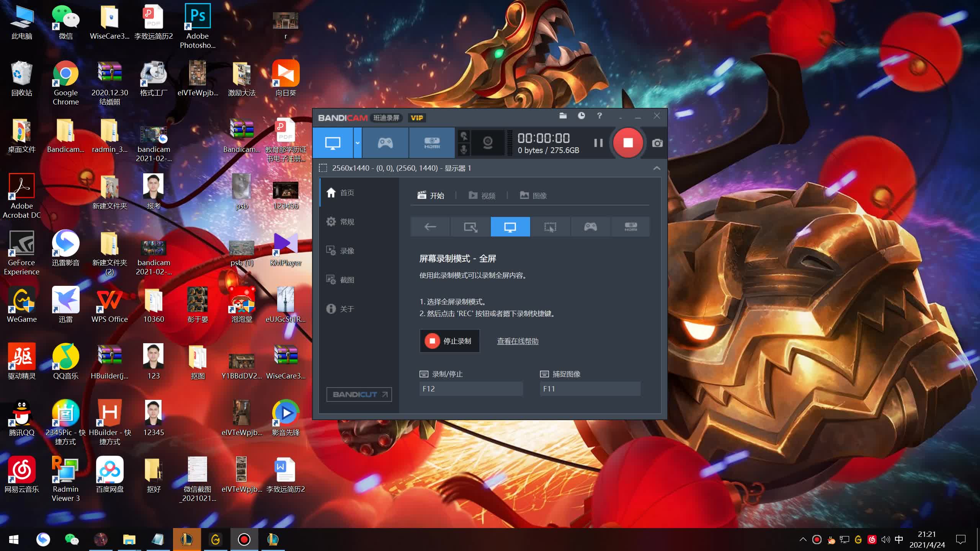Switch to the 视频 tab

pyautogui.click(x=482, y=196)
